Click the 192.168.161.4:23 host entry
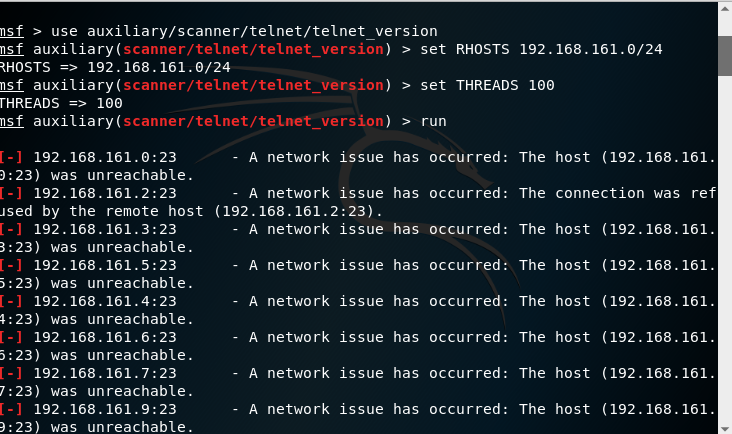 [105, 301]
